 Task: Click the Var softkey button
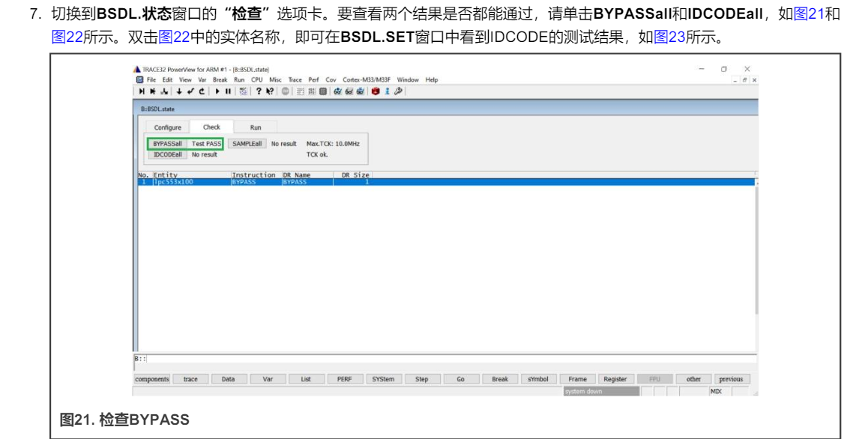click(268, 379)
